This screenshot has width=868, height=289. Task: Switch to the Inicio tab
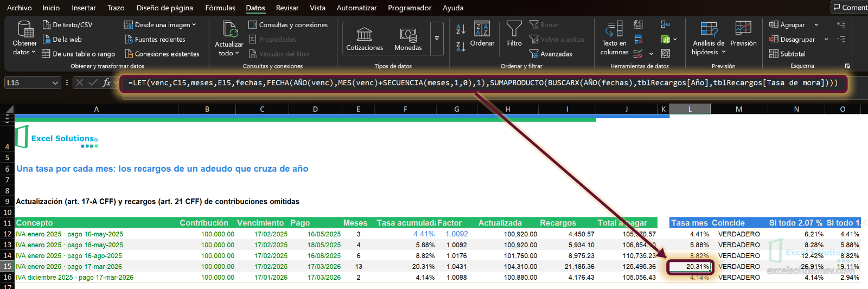[x=51, y=8]
